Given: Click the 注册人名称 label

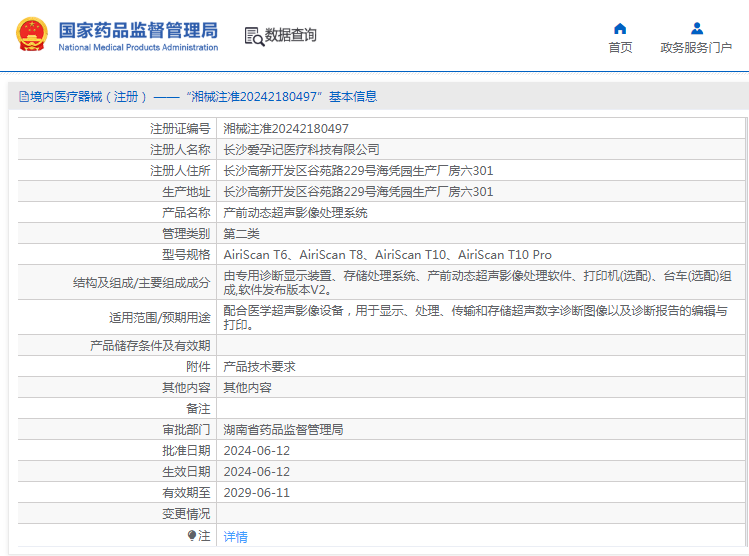Looking at the screenshot, I should click(x=180, y=150).
